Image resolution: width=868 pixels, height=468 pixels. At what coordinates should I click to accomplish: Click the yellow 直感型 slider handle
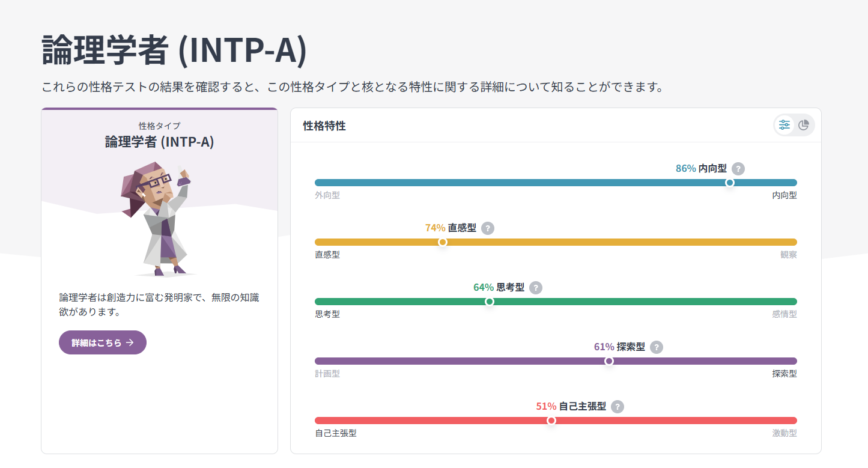[x=443, y=242]
